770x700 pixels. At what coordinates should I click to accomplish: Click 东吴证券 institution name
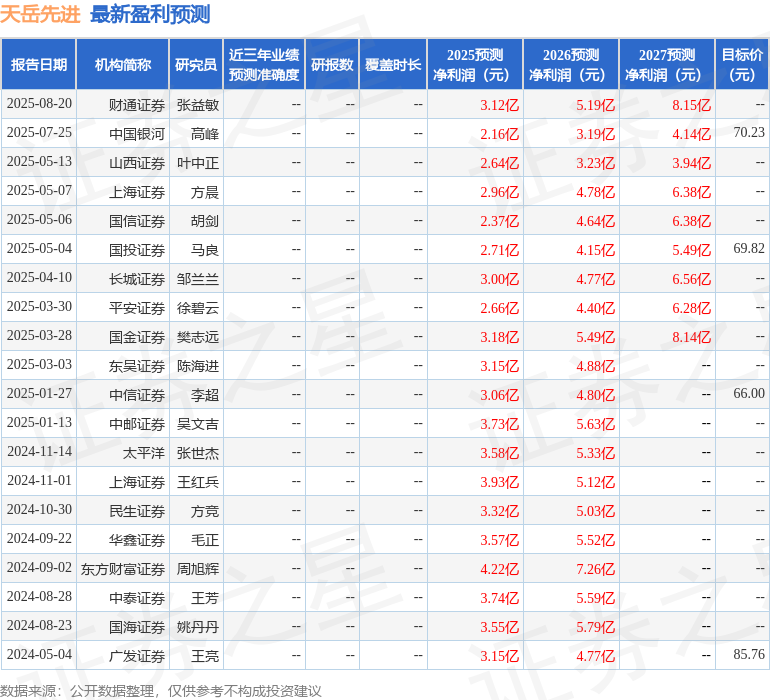point(137,366)
